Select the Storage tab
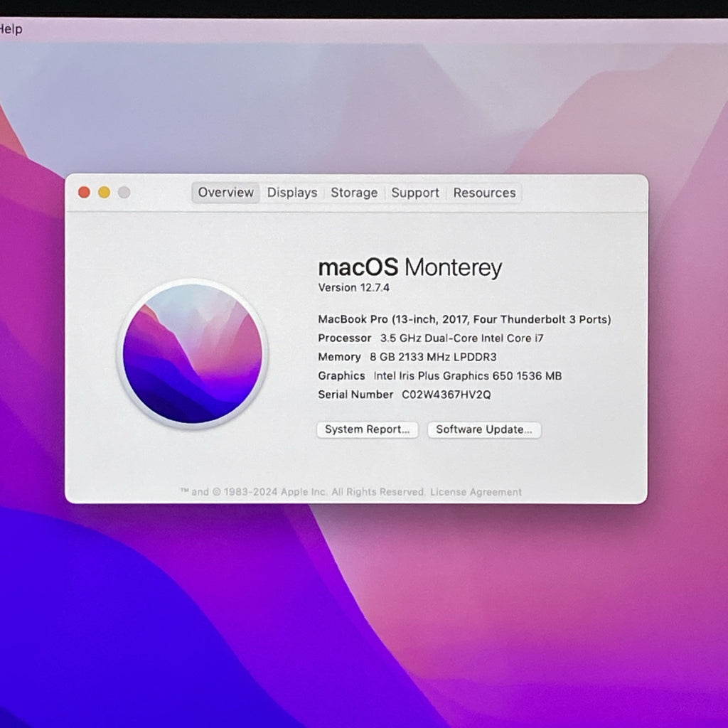 tap(354, 193)
